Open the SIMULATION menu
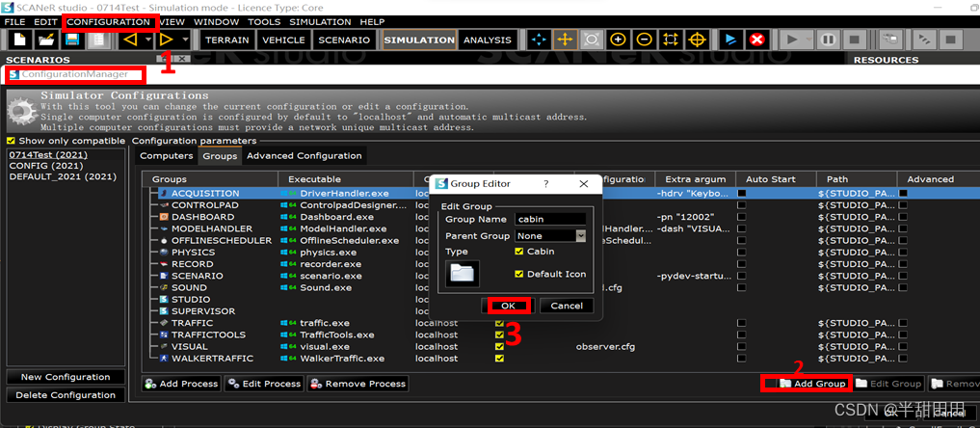980x428 pixels. pos(320,22)
